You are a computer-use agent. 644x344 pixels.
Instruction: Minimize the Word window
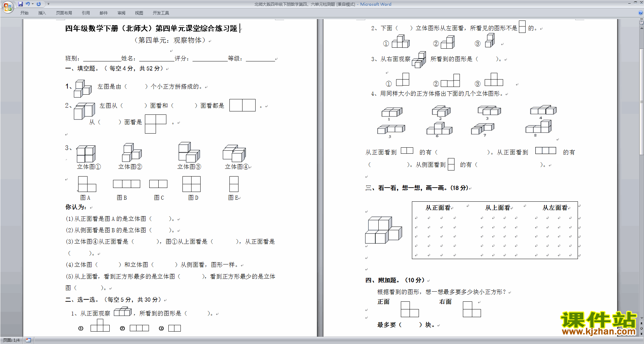click(x=629, y=3)
